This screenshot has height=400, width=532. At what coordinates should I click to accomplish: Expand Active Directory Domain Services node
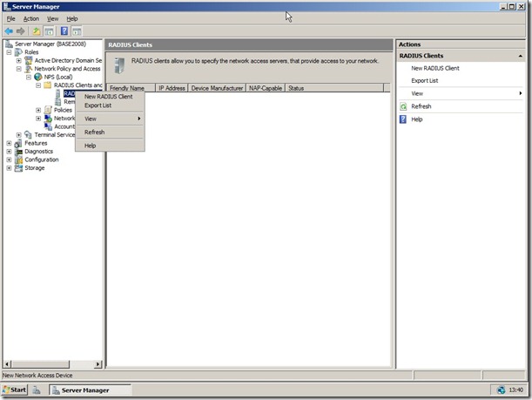(x=19, y=60)
